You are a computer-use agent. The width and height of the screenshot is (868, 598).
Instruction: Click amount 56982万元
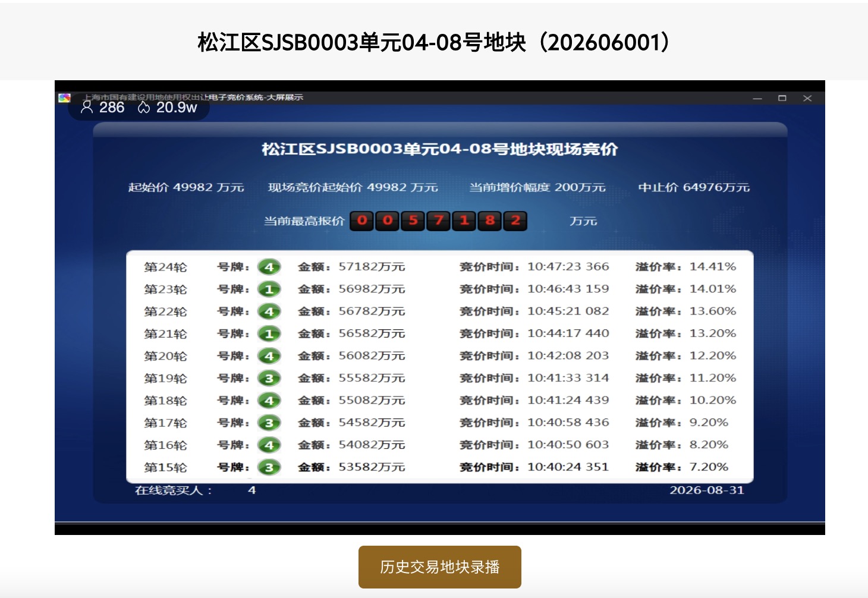click(372, 289)
